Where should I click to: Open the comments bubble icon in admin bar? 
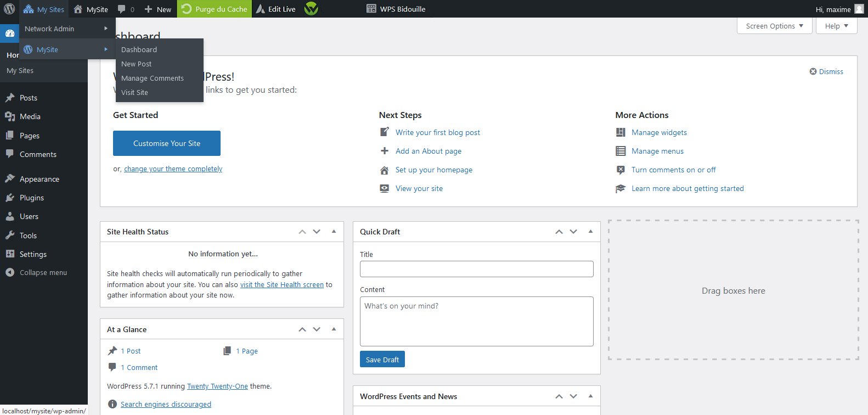point(126,9)
